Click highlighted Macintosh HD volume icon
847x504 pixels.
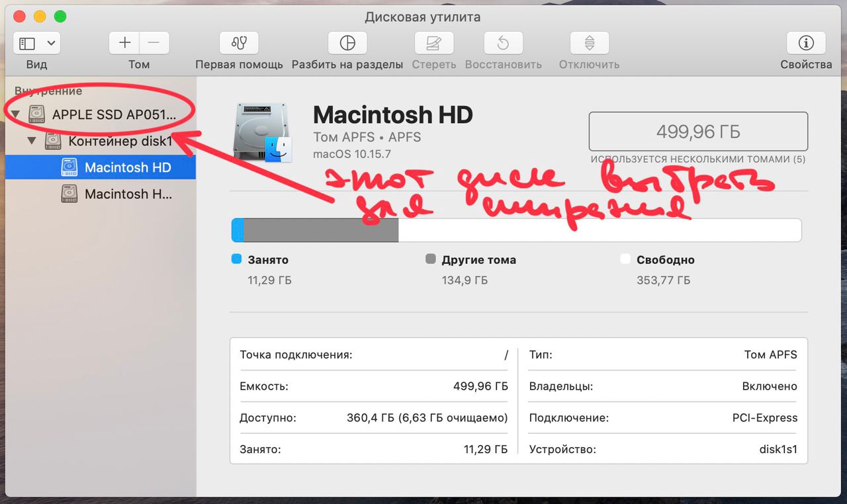pyautogui.click(x=69, y=167)
